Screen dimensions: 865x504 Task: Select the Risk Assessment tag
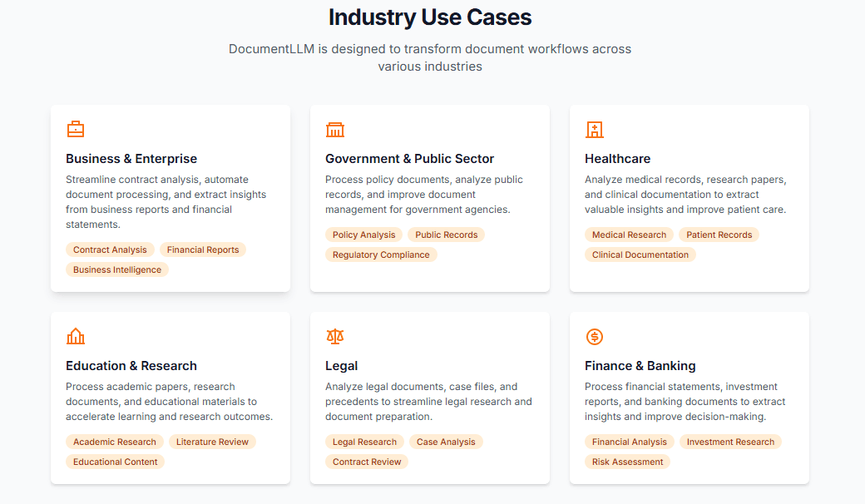[627, 462]
